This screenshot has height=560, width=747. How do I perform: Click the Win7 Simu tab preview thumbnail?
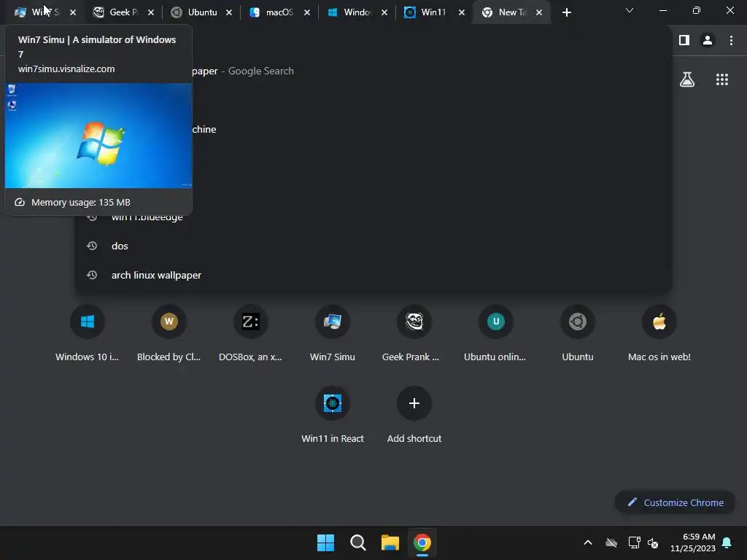point(98,136)
